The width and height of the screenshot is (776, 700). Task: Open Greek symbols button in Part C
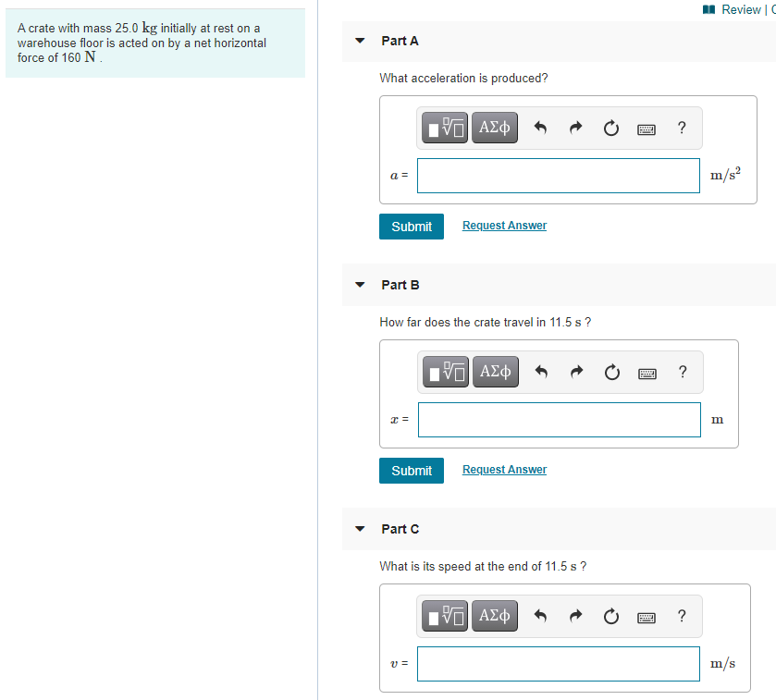pyautogui.click(x=495, y=616)
